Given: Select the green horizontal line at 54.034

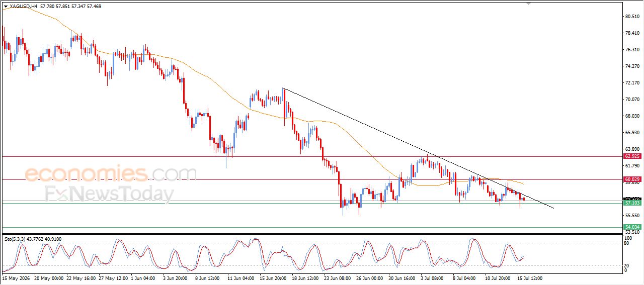Looking at the screenshot, I should tap(312, 227).
